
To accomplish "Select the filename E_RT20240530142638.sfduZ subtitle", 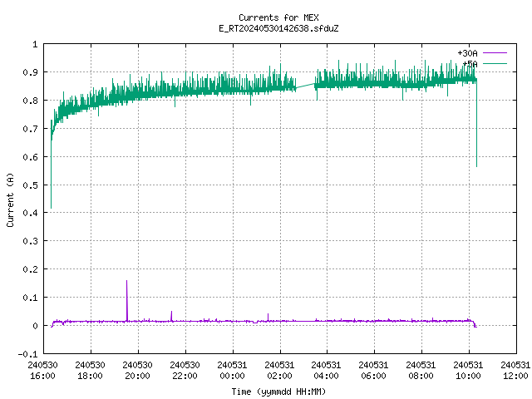I will 278,28.
